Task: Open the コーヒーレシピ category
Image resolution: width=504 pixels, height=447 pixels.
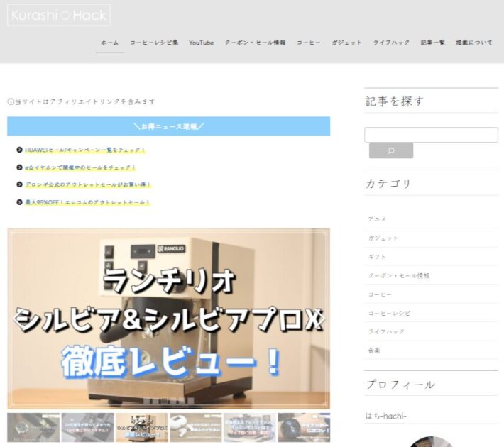Action: (x=389, y=313)
